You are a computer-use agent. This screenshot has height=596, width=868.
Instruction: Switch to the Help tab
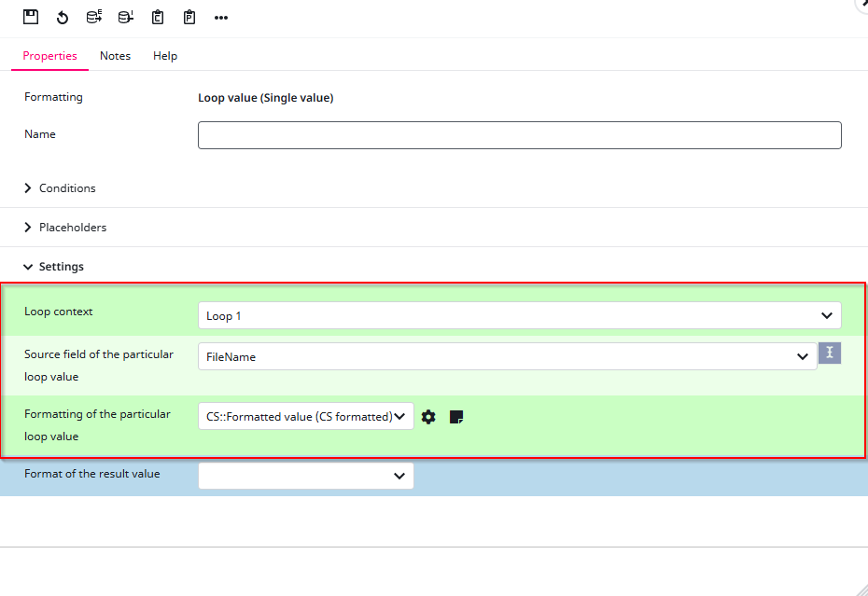click(165, 56)
